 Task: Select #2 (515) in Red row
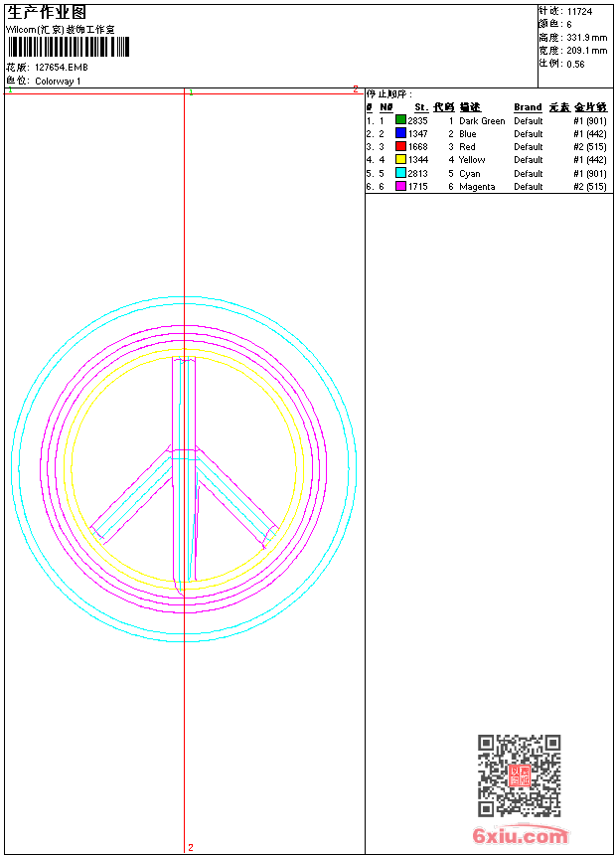tap(590, 147)
